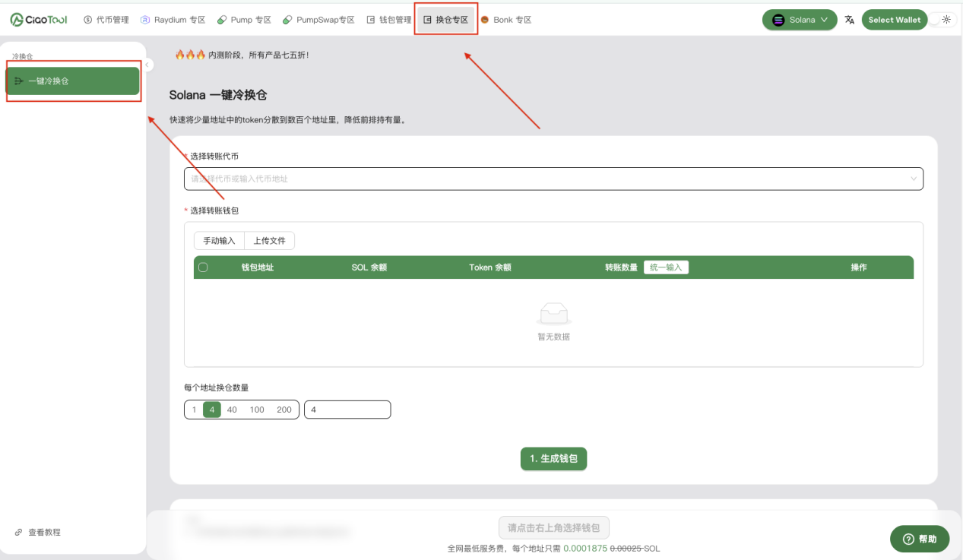Click the coin icon beside 代币管理
This screenshot has height=560, width=963.
coord(87,20)
